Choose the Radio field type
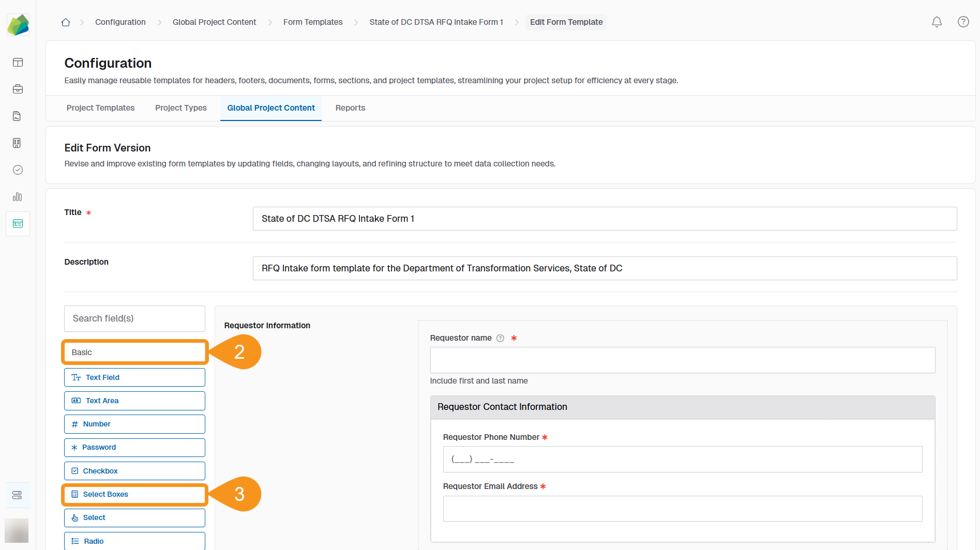The width and height of the screenshot is (980, 550). coord(134,541)
